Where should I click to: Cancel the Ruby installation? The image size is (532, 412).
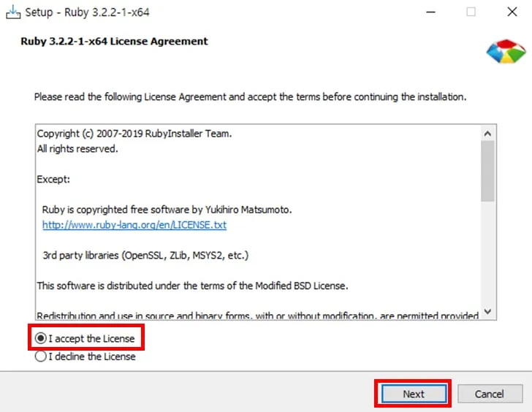pyautogui.click(x=489, y=394)
